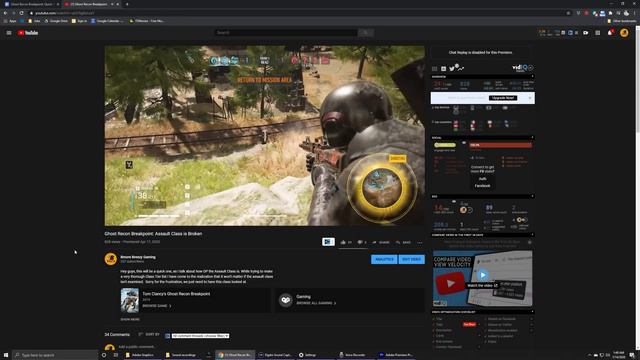640x360 pixels.
Task: Click the vidIQ panel trend graph icon
Action: click(x=461, y=69)
